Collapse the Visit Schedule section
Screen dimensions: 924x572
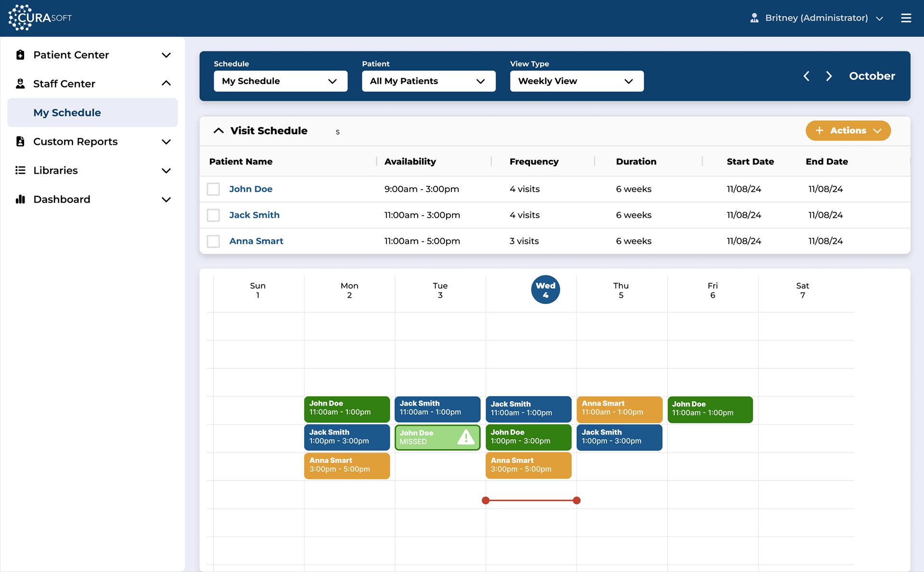(x=218, y=131)
